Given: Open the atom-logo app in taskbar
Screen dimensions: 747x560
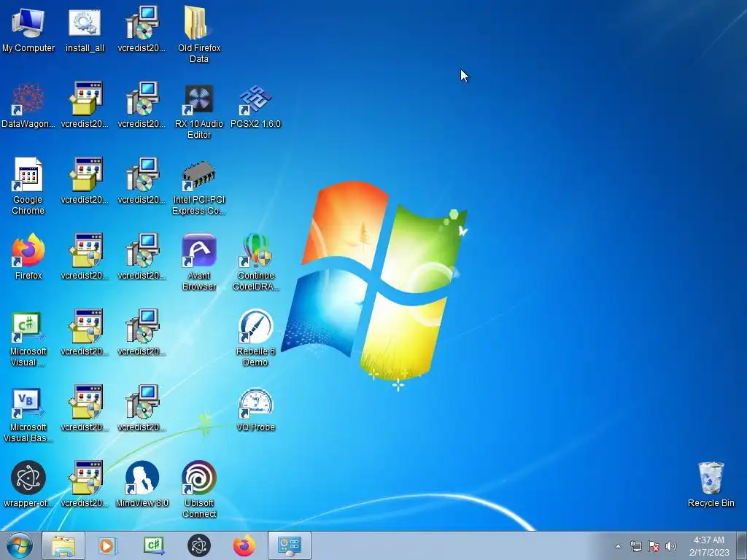Looking at the screenshot, I should point(198,545).
